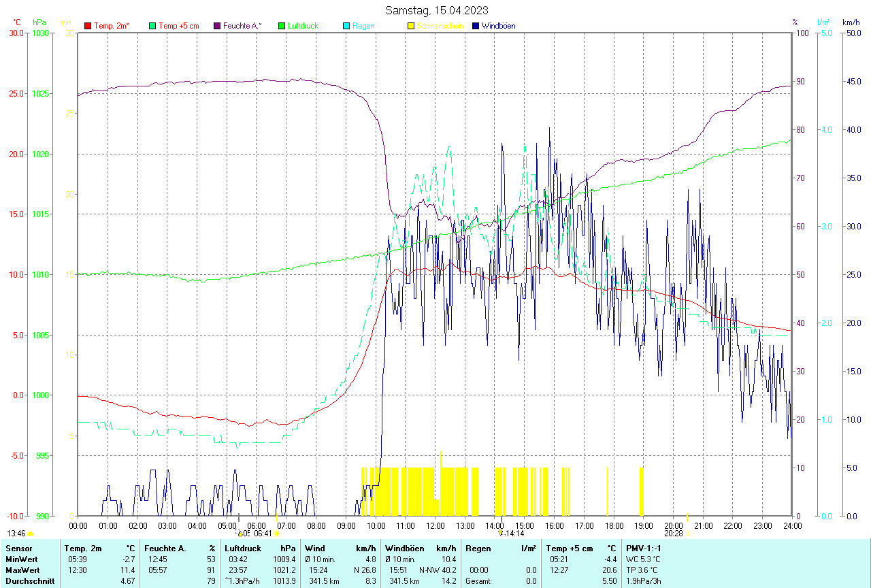
Task: Click the '30.0' temperature axis value
Action: click(16, 33)
